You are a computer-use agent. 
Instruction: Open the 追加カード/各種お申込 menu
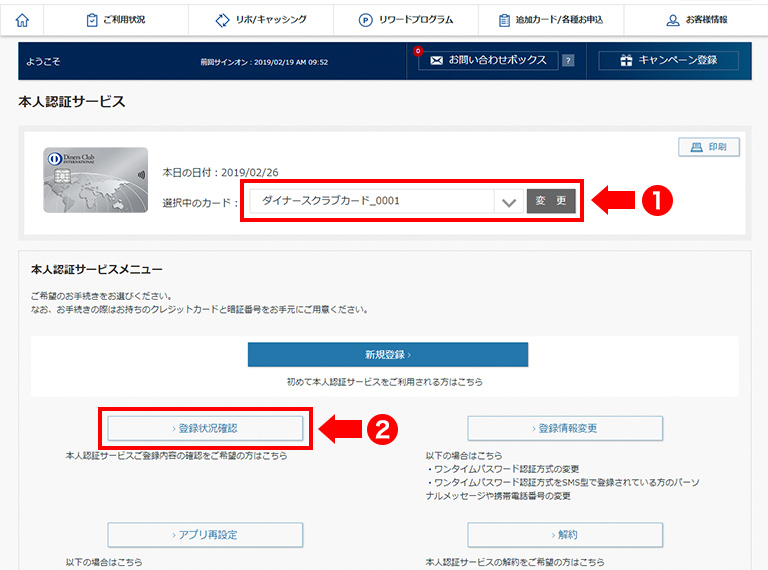click(x=552, y=19)
